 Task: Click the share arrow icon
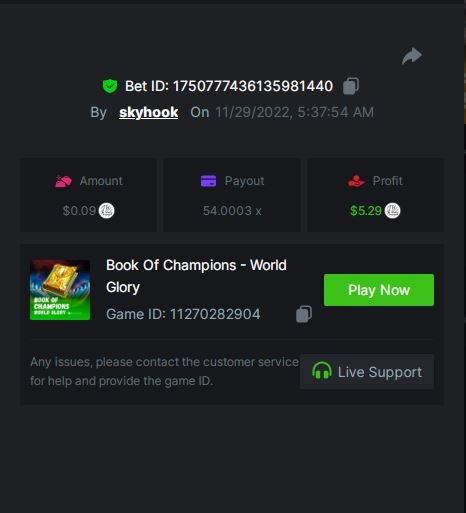pos(412,56)
